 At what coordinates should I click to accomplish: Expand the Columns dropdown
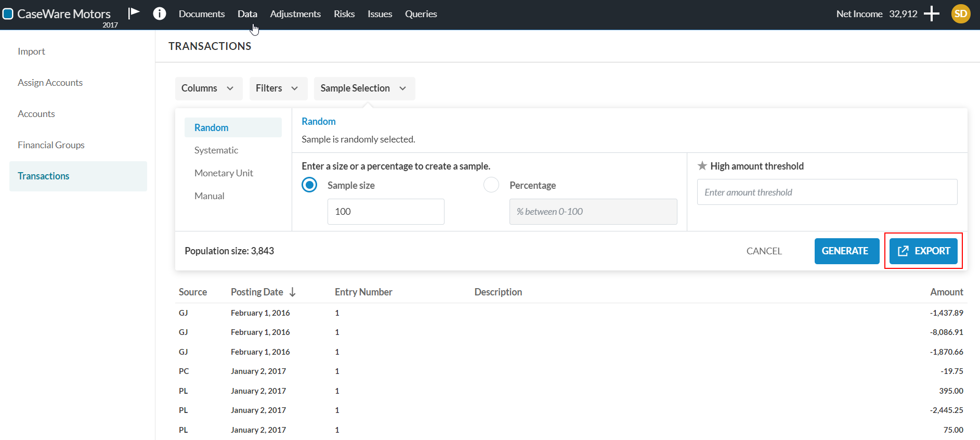point(208,88)
